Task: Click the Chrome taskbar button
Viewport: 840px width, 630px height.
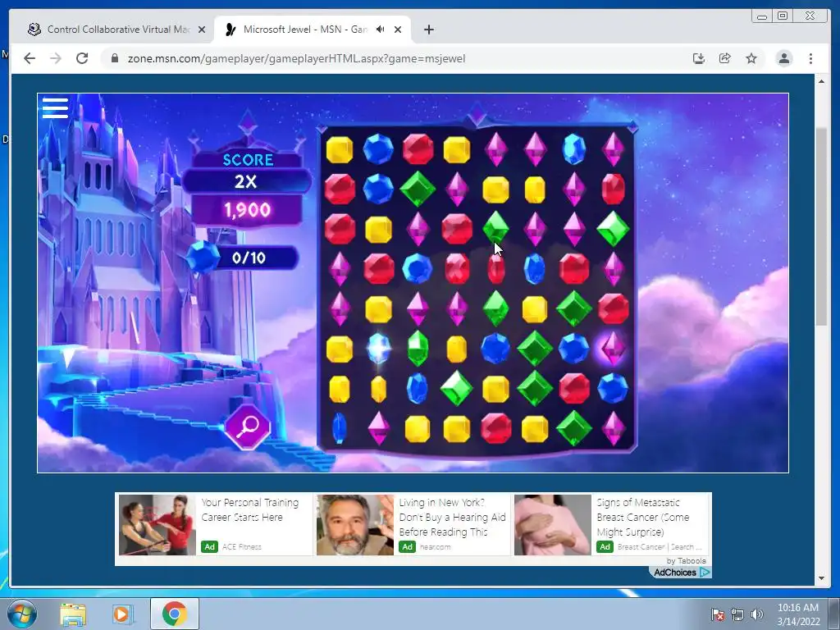Action: [x=175, y=614]
